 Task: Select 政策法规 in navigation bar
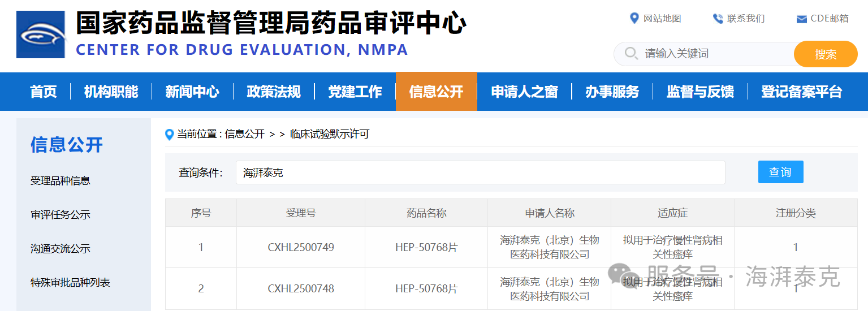point(274,92)
